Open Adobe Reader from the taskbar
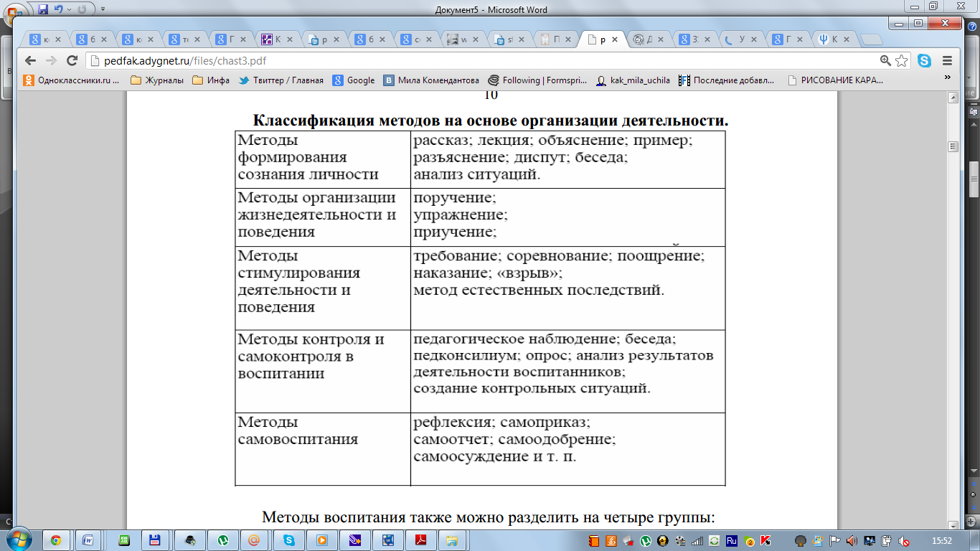Screen dimensions: 980x551 pyautogui.click(x=420, y=540)
